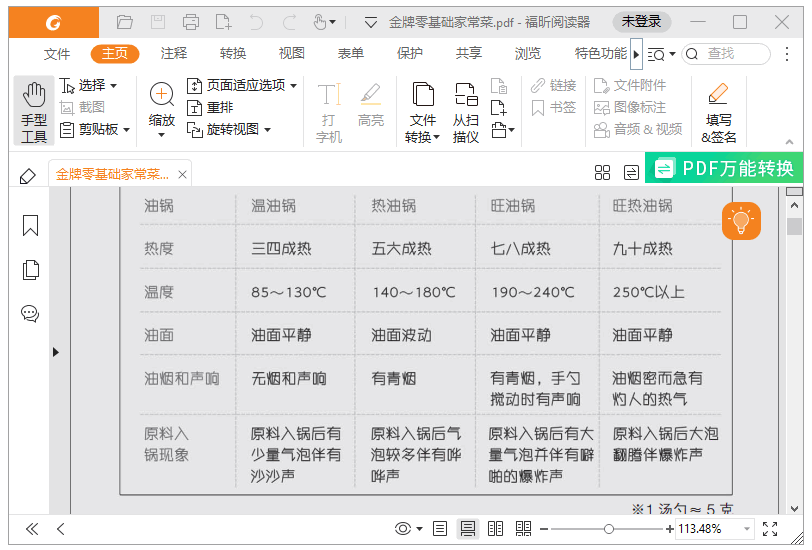The image size is (812, 550).
Task: Click the eraser icon beside document tab
Action: click(28, 176)
